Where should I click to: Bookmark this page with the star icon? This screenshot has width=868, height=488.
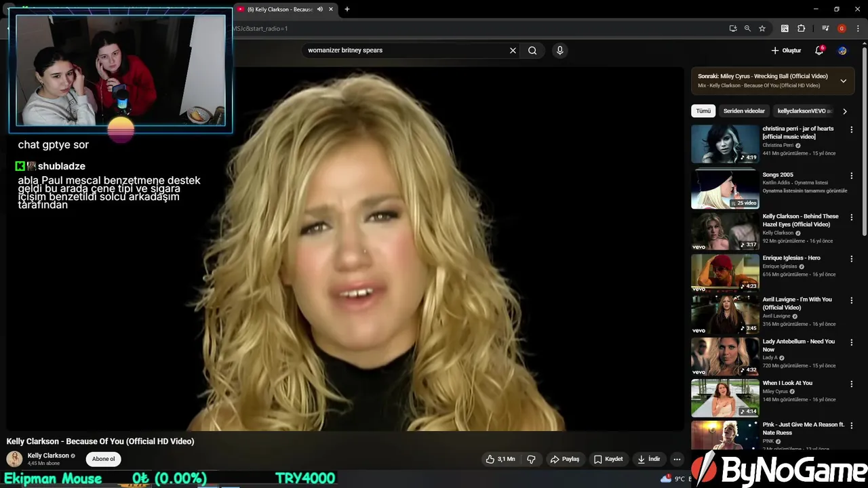762,28
